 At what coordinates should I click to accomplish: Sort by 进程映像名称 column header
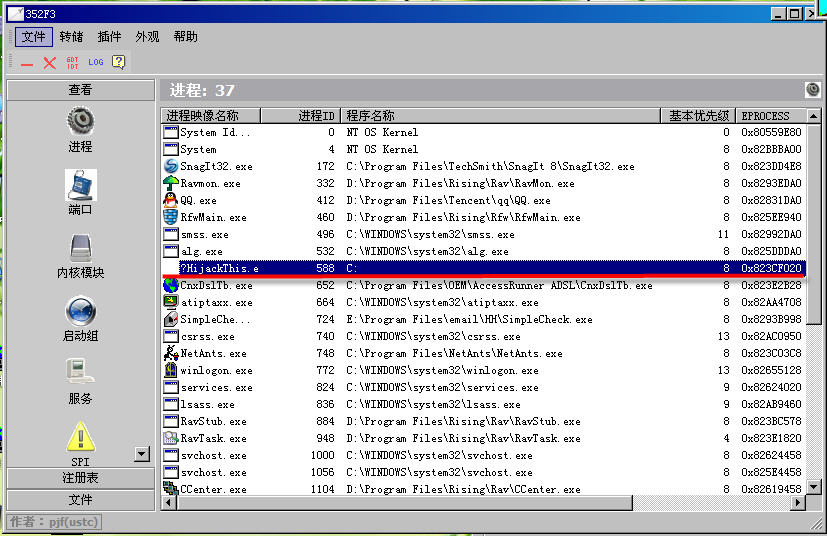coord(210,116)
